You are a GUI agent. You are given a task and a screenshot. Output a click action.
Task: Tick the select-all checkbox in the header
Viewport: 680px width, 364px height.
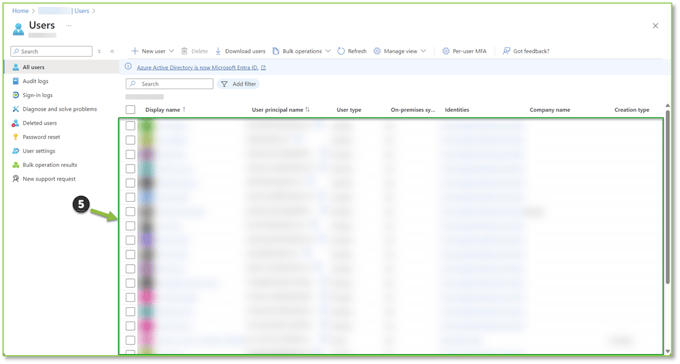[x=130, y=109]
